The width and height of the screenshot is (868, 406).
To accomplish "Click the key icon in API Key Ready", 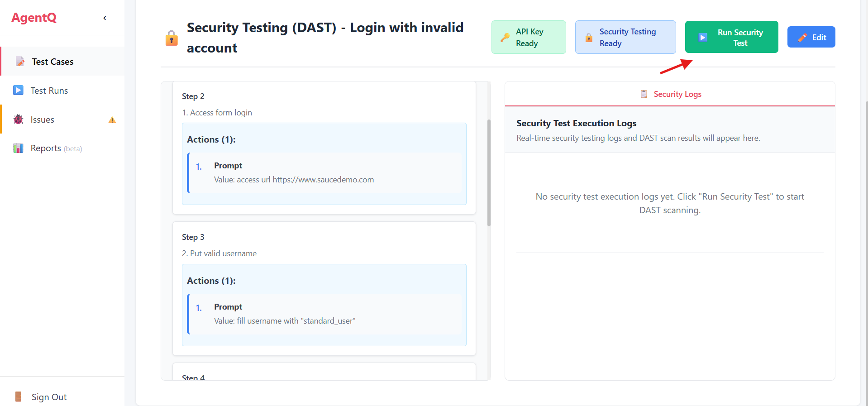I will [x=505, y=38].
